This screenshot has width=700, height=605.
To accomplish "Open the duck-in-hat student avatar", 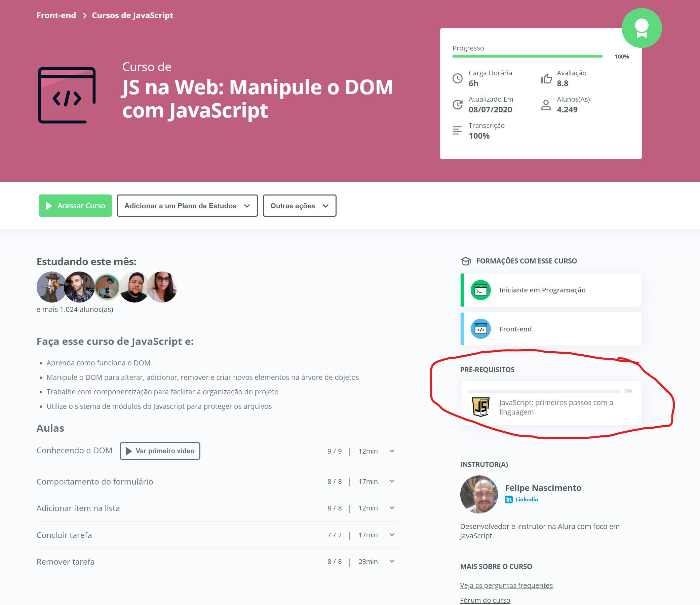I will 51,287.
